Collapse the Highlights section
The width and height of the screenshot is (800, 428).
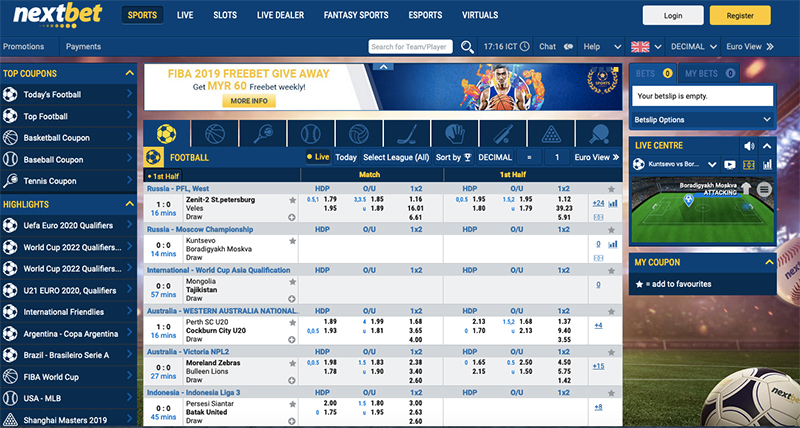130,204
